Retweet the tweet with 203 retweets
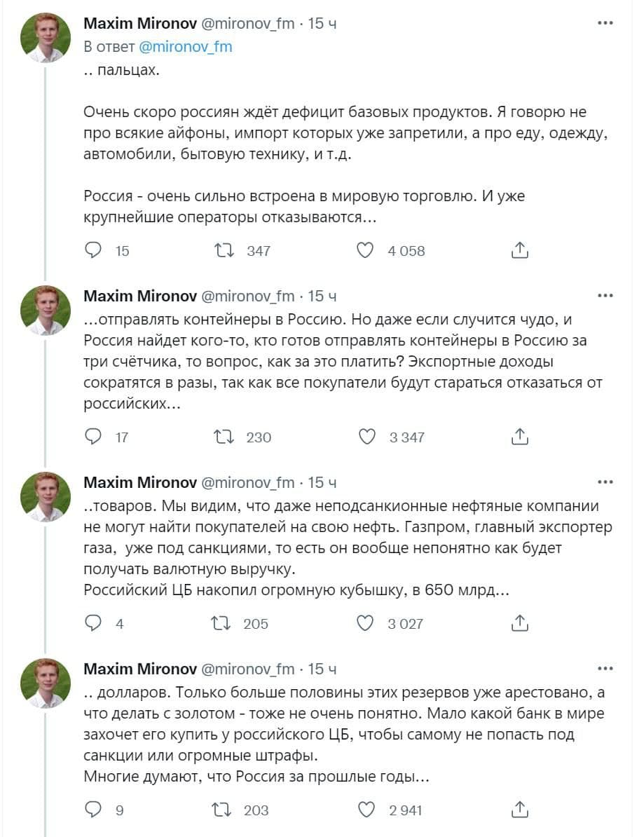 coord(221,810)
